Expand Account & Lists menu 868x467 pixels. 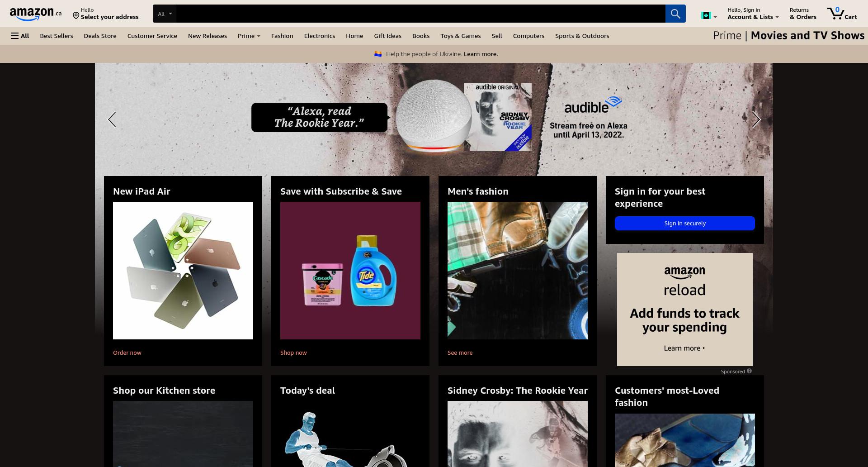(753, 14)
